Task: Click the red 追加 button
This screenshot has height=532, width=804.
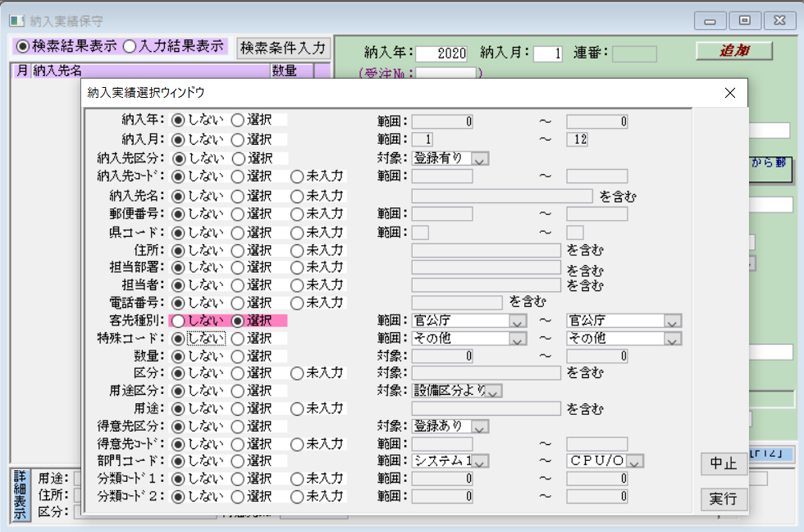Action: [x=734, y=51]
